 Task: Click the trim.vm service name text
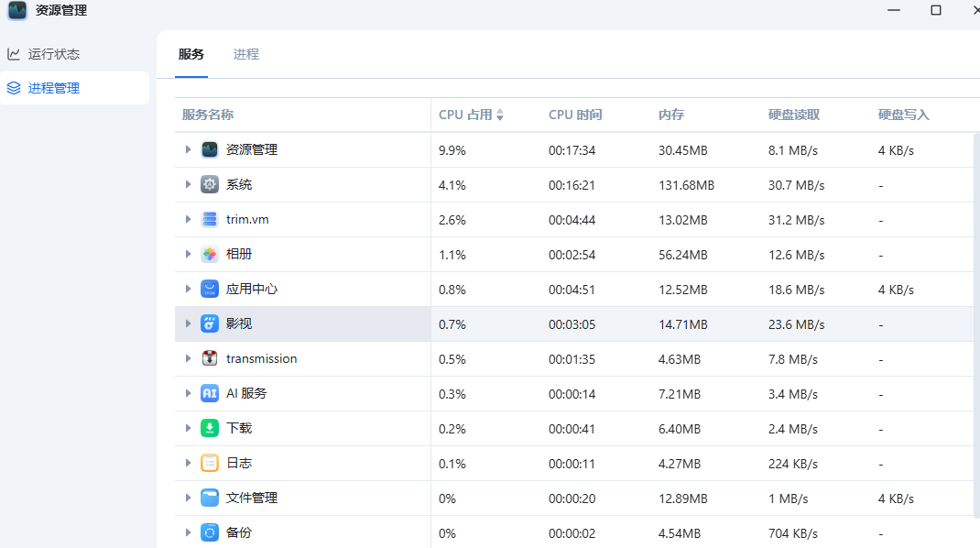pos(247,220)
